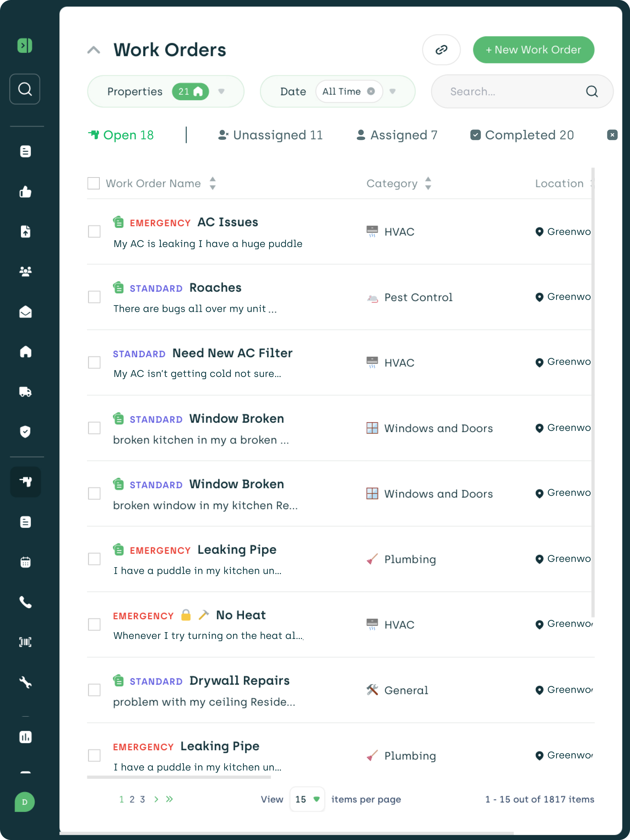Switch to the Open 18 tab
The height and width of the screenshot is (840, 630).
(x=121, y=135)
